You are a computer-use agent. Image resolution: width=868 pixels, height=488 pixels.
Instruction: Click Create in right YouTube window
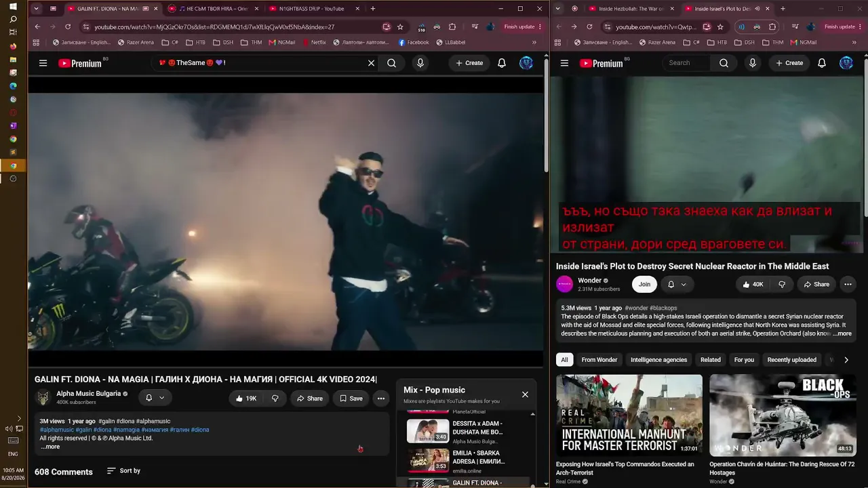pos(789,63)
